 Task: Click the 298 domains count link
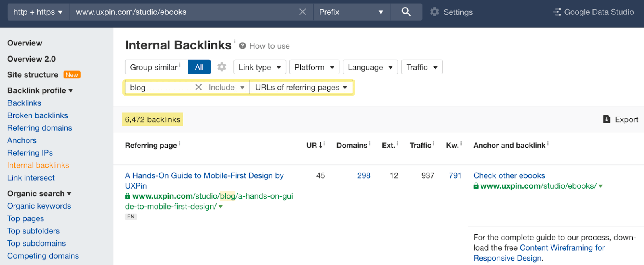[364, 175]
